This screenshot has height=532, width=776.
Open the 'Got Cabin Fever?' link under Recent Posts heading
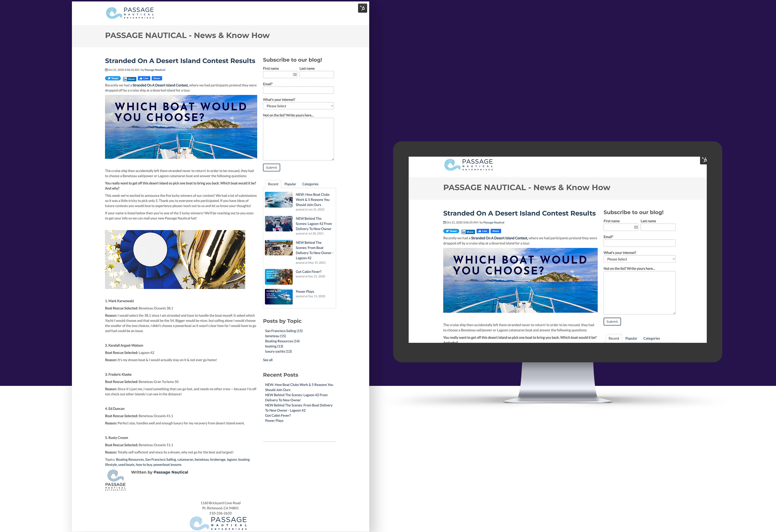click(278, 416)
